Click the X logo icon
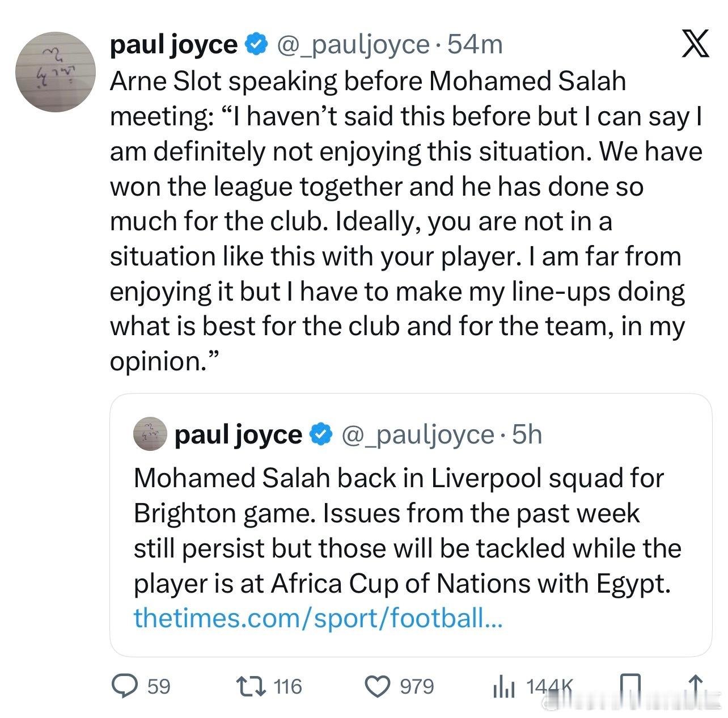 point(695,43)
